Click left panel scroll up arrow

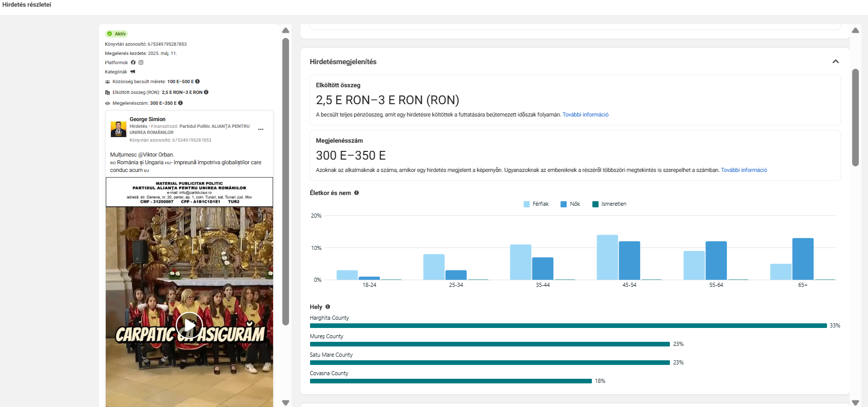tap(286, 31)
